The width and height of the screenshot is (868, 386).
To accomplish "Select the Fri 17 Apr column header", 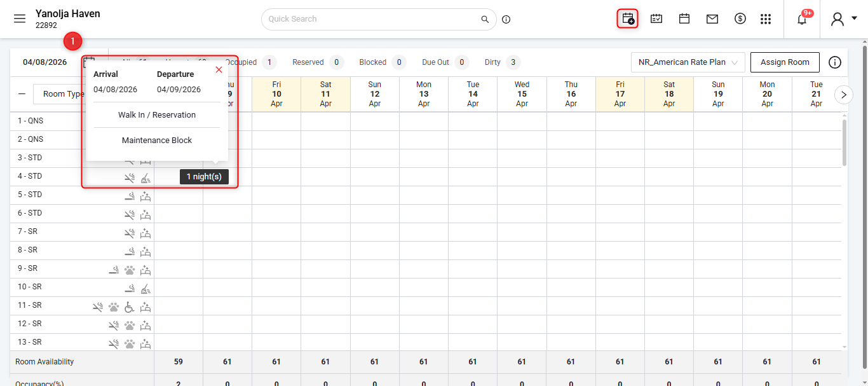I will point(620,94).
